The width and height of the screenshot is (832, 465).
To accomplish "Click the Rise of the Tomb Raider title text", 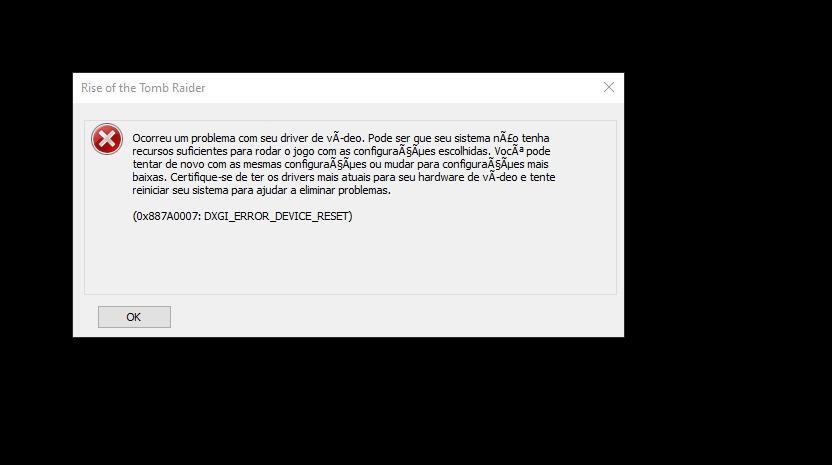I will click(143, 88).
